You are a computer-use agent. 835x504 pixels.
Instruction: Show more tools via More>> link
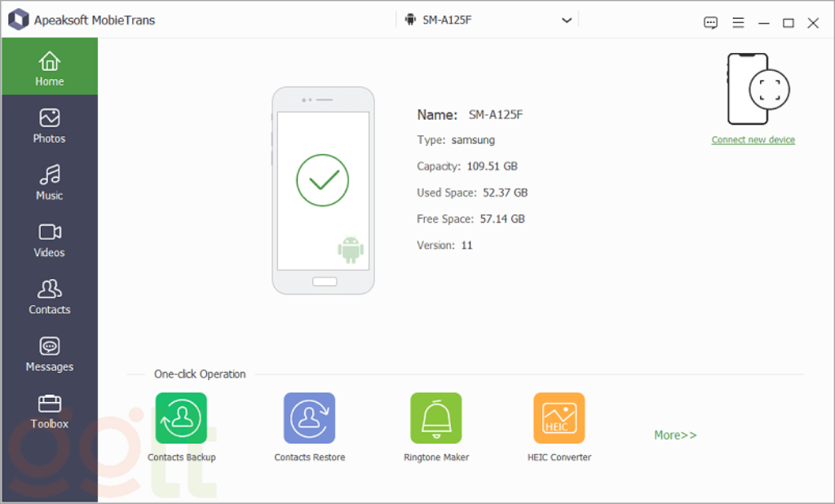[x=675, y=435]
